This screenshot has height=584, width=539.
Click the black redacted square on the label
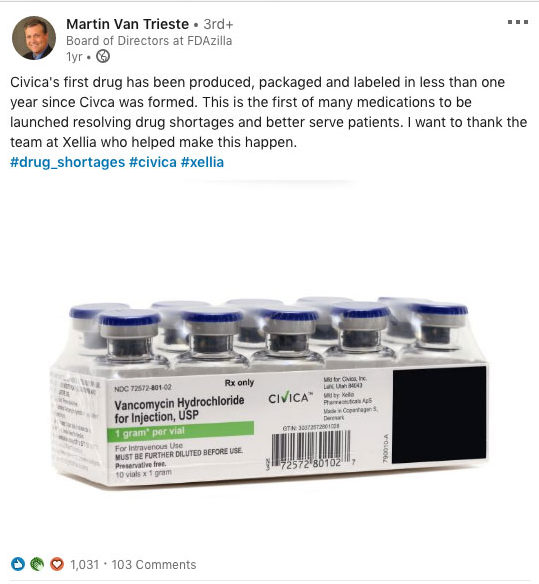pyautogui.click(x=440, y=415)
